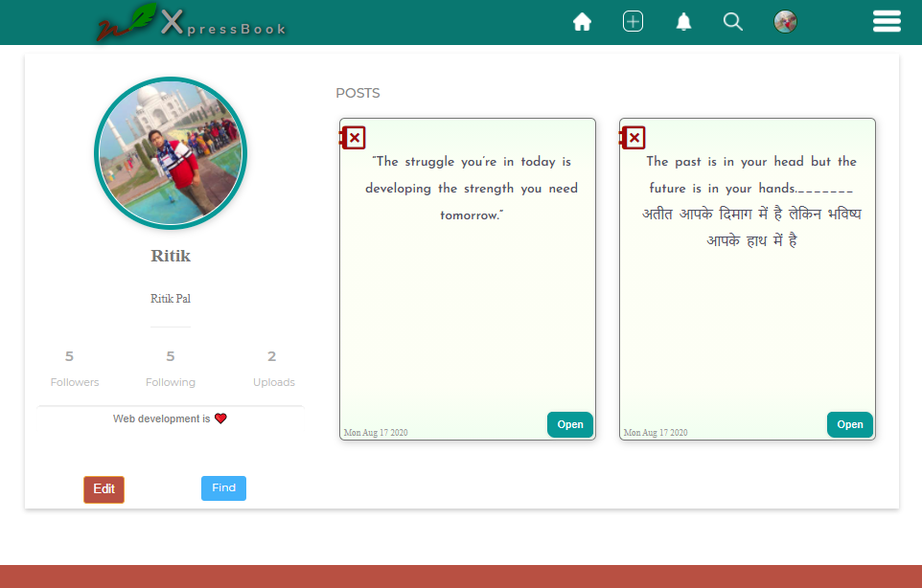This screenshot has width=922, height=588.
Task: Open the hamburger menu
Action: [x=887, y=21]
